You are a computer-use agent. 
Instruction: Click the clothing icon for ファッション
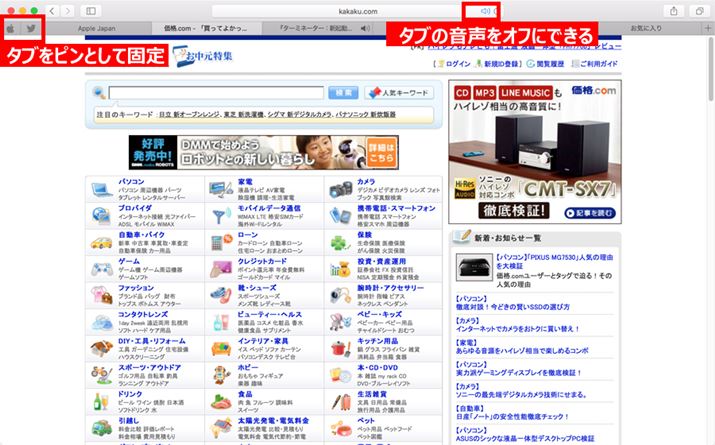click(x=101, y=295)
